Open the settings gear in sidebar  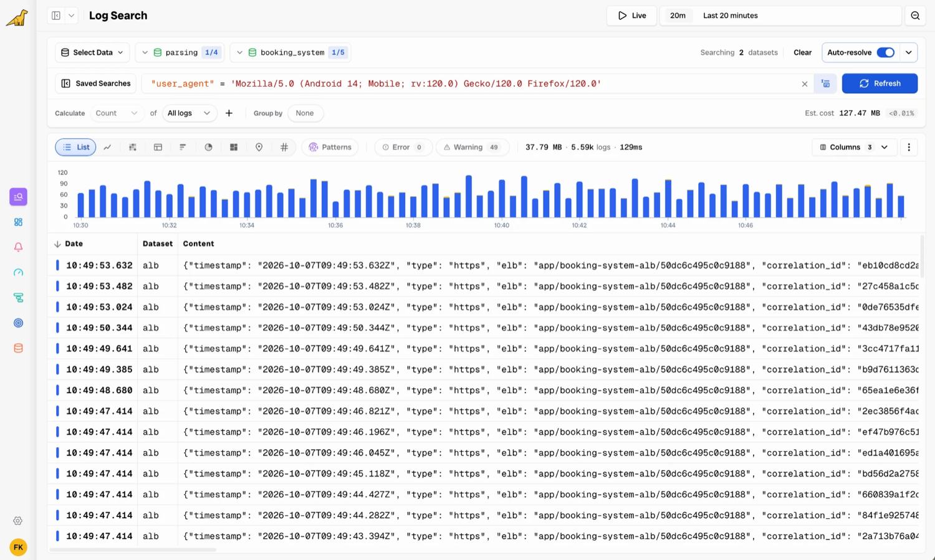pos(18,521)
